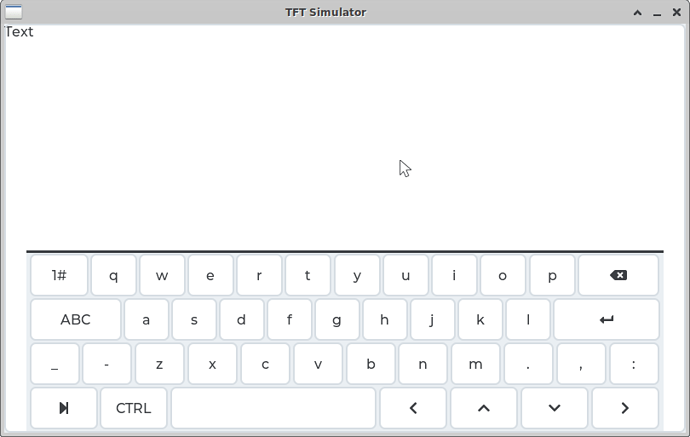Toggle the CTRL modifier key
This screenshot has width=690, height=437.
(x=134, y=408)
